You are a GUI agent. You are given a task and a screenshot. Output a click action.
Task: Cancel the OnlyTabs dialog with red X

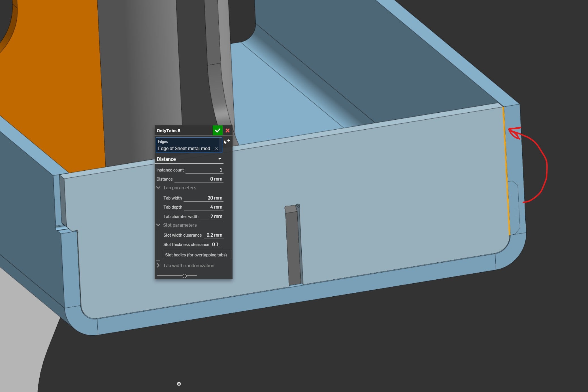tap(227, 130)
